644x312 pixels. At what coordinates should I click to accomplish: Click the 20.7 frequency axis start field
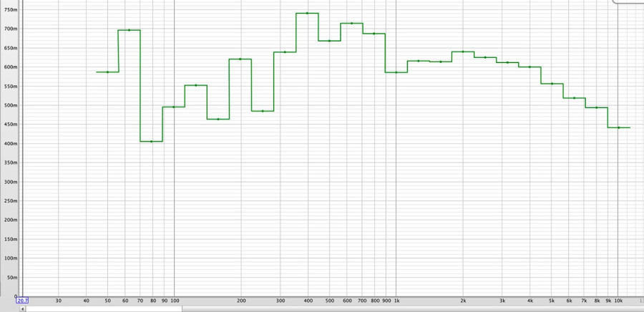coord(22,301)
